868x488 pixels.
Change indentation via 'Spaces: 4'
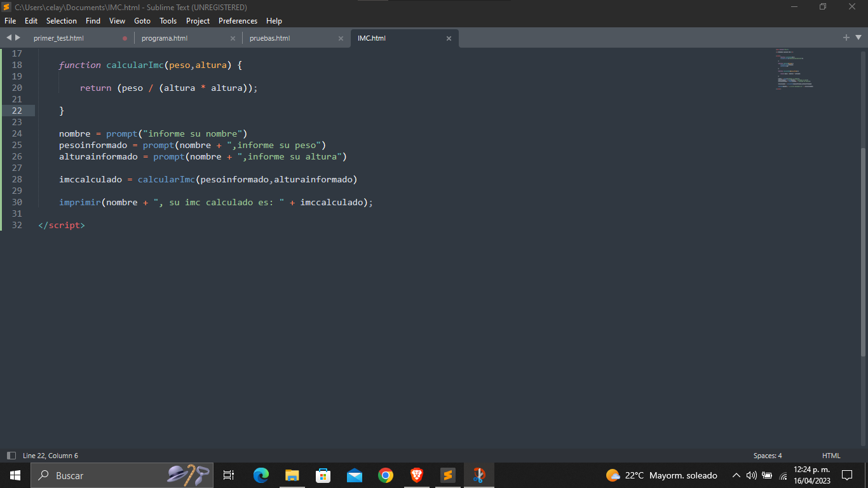[768, 456]
